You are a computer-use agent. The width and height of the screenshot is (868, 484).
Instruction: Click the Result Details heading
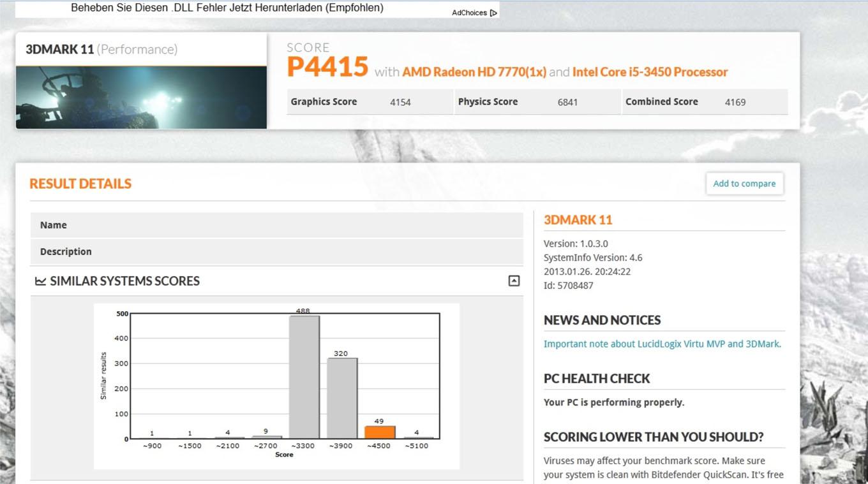(x=80, y=184)
